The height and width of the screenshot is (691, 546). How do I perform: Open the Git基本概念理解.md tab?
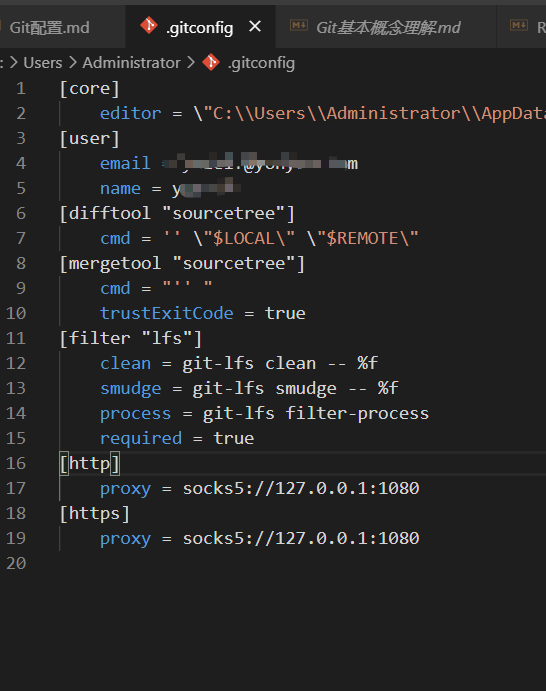click(x=388, y=28)
